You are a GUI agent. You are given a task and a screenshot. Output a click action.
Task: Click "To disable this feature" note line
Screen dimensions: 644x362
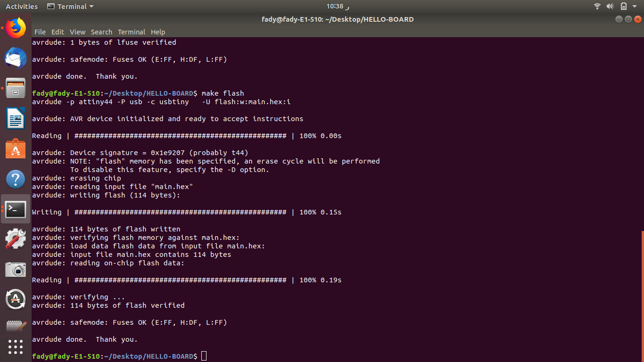click(x=170, y=170)
